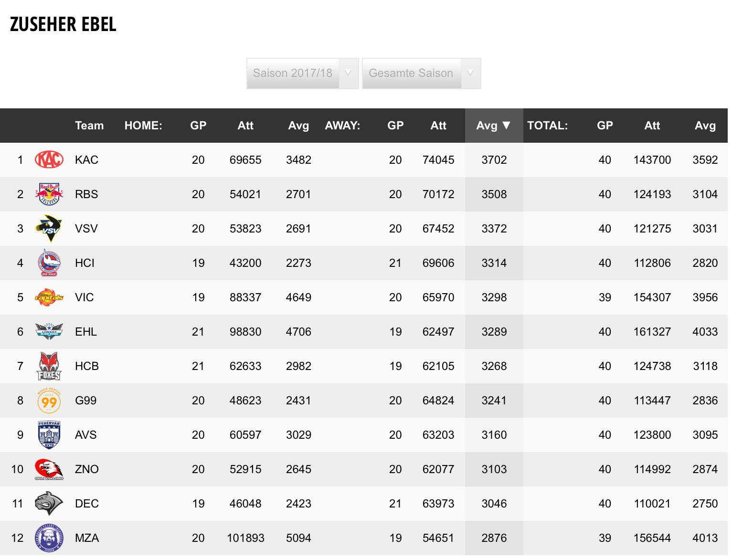Click the VSV eagle logo
The image size is (732, 560).
point(49,229)
